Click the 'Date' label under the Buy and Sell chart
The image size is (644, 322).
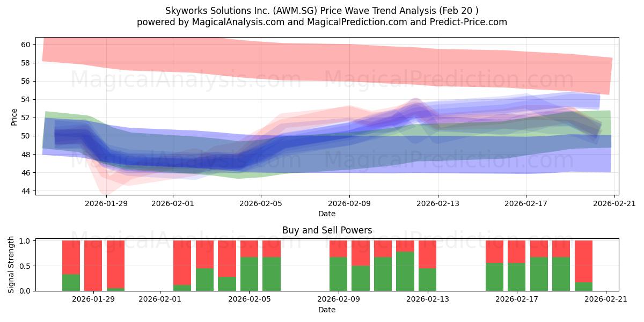pyautogui.click(x=327, y=310)
